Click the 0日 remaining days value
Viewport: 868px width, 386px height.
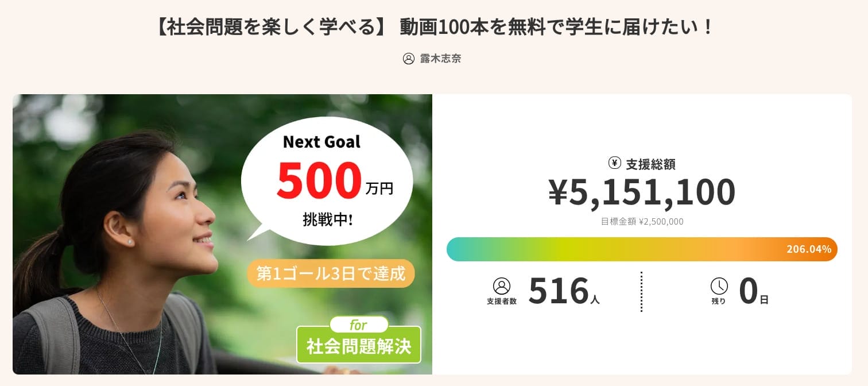[x=753, y=291]
